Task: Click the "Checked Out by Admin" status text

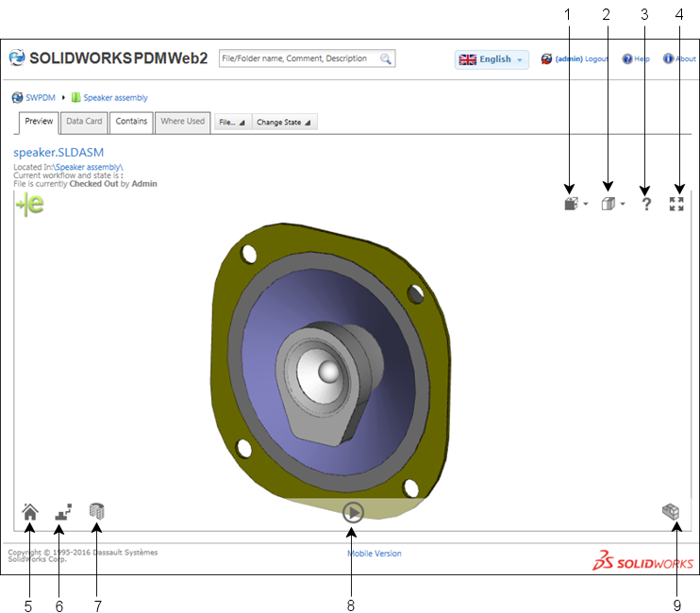Action: click(x=113, y=183)
